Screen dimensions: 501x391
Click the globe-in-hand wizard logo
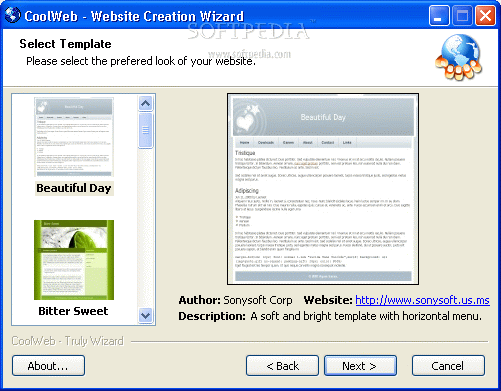(459, 57)
